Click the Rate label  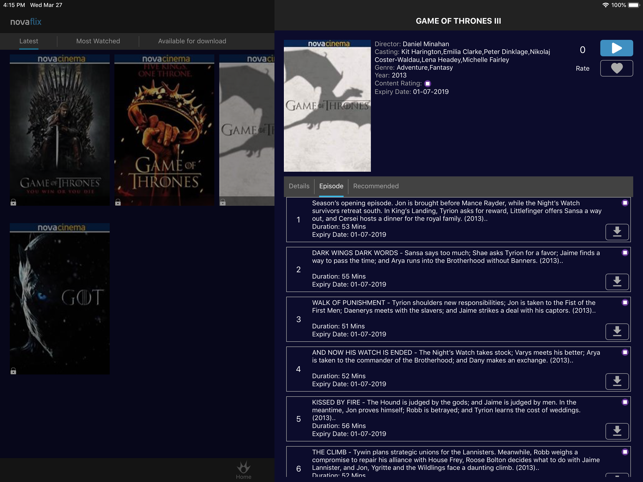(x=582, y=69)
